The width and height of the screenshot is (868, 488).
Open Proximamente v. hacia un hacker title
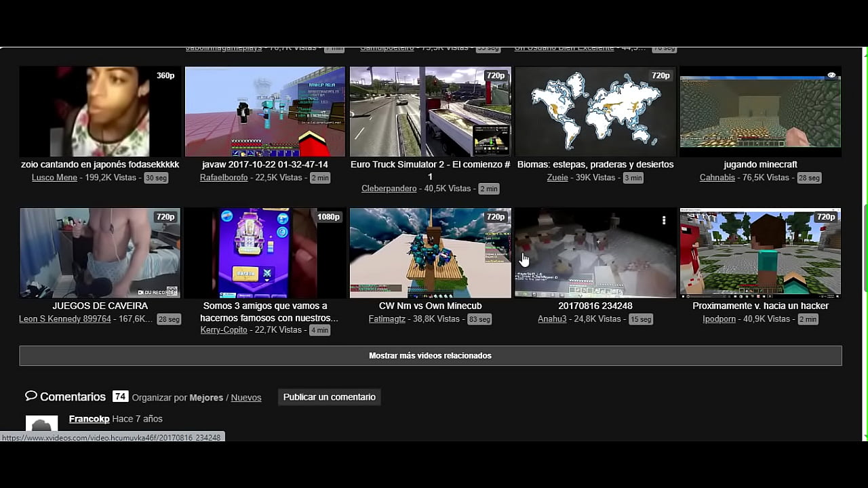tap(760, 306)
